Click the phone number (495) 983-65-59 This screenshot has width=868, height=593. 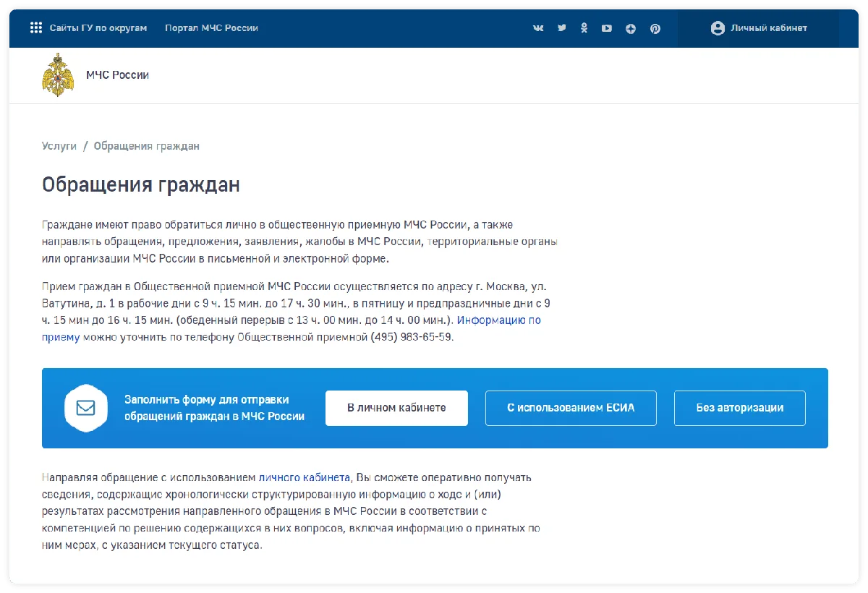(411, 337)
